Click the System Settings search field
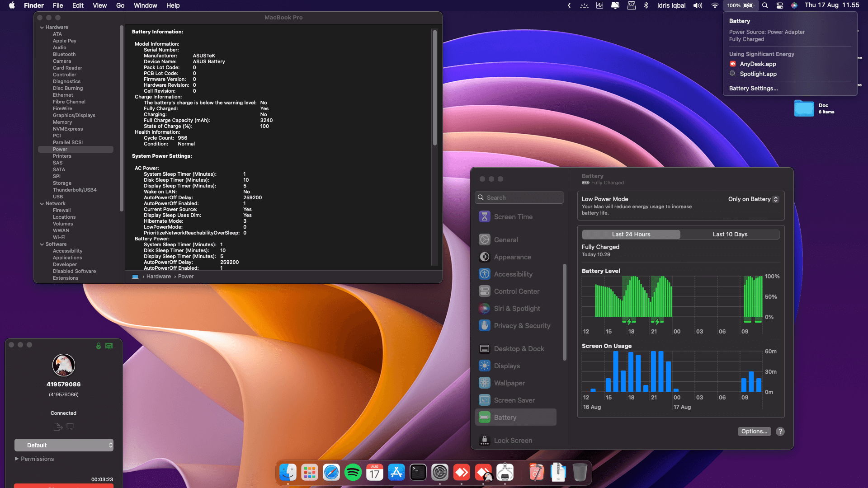The width and height of the screenshot is (868, 488). (x=519, y=197)
